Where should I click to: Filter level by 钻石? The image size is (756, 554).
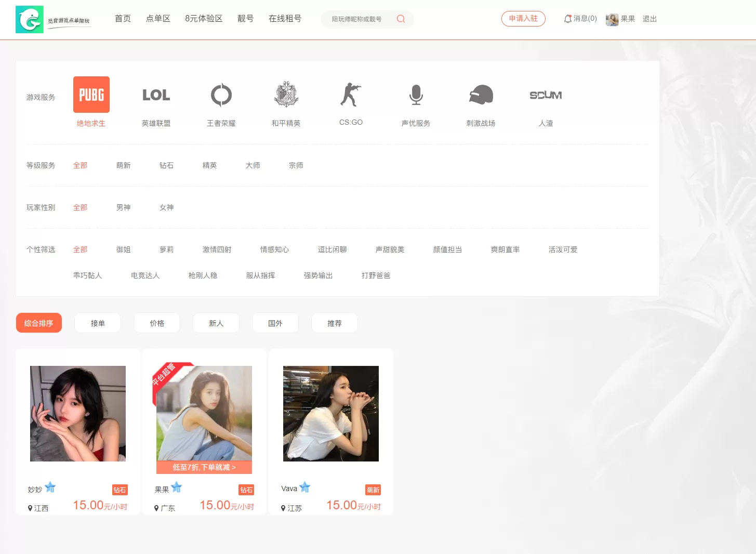(166, 165)
